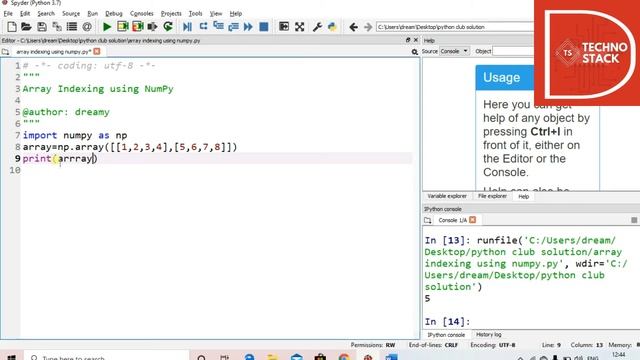The width and height of the screenshot is (640, 360).
Task: Stop debugging blue square icon
Action: pos(264,27)
